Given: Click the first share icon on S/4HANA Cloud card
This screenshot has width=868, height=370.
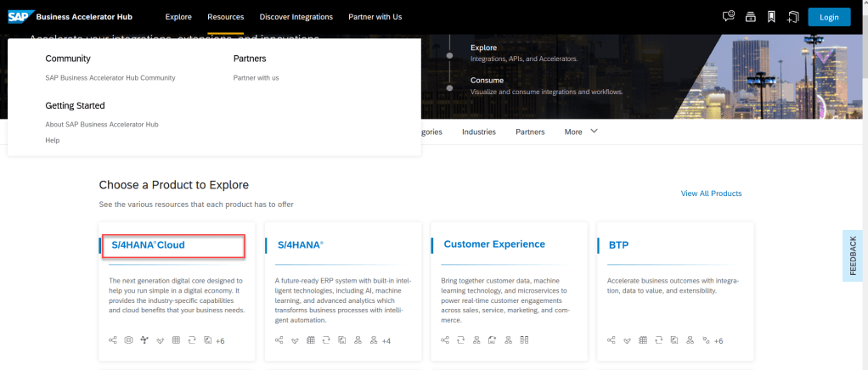Looking at the screenshot, I should 113,340.
